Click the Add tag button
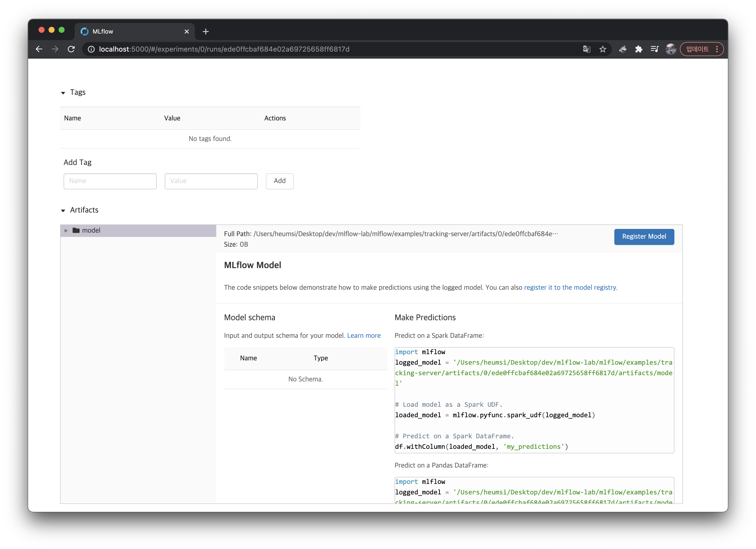This screenshot has height=549, width=756. [279, 181]
